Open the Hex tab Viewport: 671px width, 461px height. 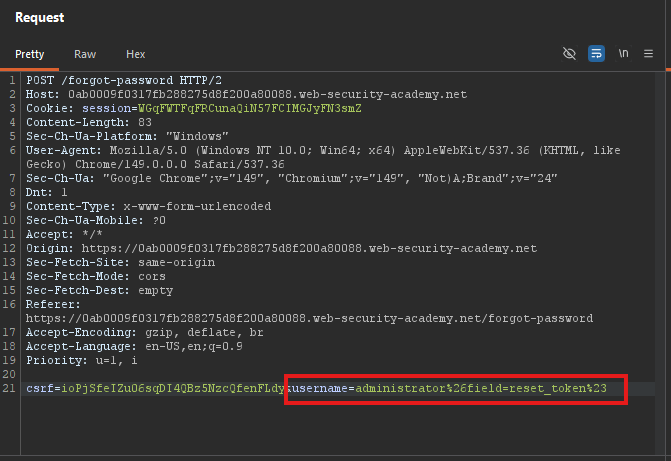coord(135,54)
